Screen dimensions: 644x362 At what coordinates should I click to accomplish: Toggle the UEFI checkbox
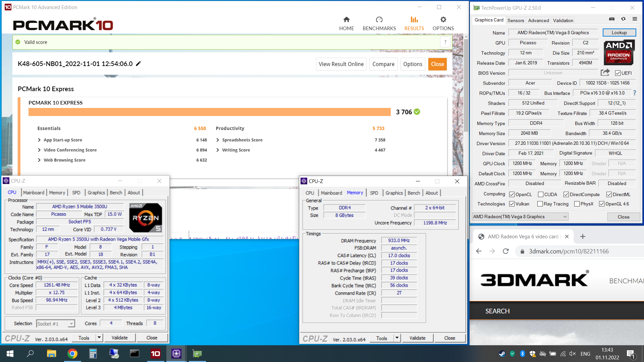coord(618,73)
